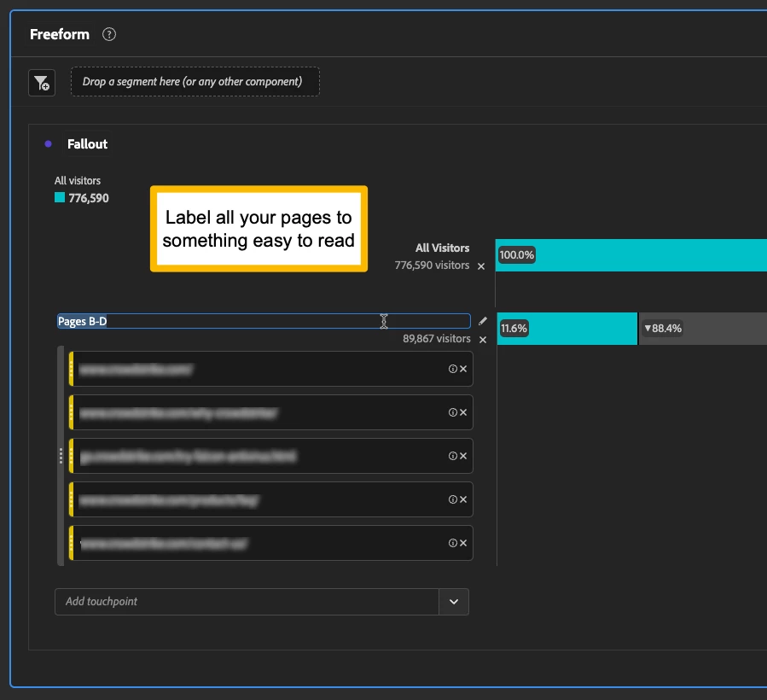Image resolution: width=767 pixels, height=700 pixels.
Task: Open info for the second page item
Action: tap(453, 412)
